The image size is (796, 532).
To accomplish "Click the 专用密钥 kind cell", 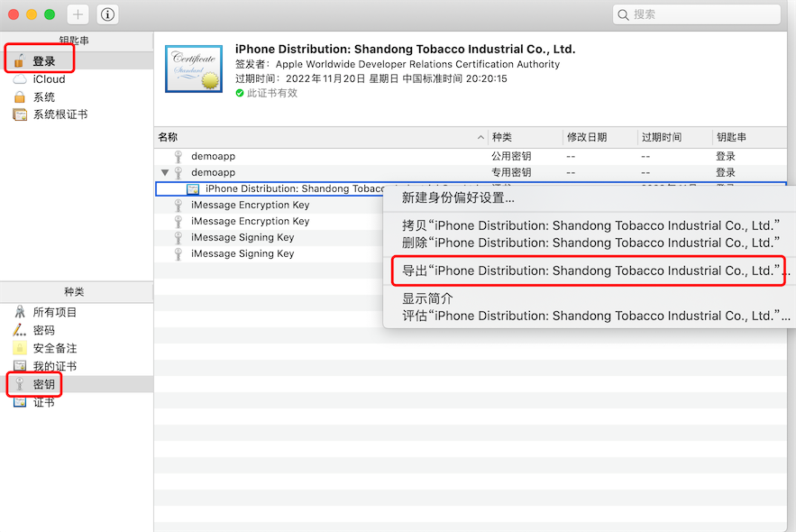I will [511, 172].
